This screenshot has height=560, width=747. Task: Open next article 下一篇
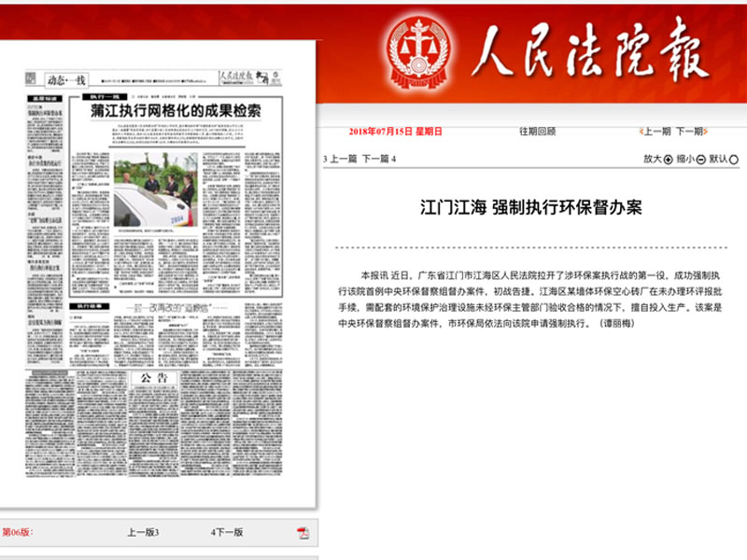[376, 159]
